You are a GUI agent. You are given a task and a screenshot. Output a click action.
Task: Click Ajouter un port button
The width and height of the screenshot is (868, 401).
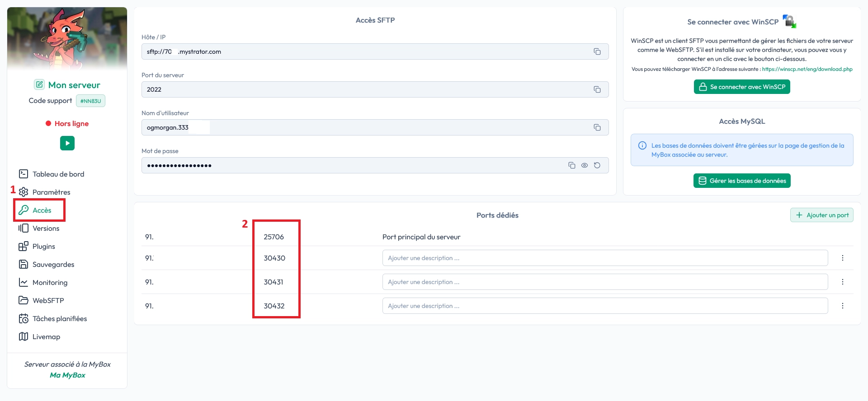[x=821, y=215]
